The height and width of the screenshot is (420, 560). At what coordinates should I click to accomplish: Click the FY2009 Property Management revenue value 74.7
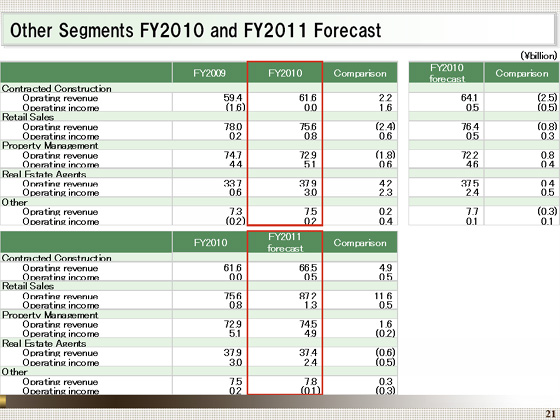[x=233, y=155]
